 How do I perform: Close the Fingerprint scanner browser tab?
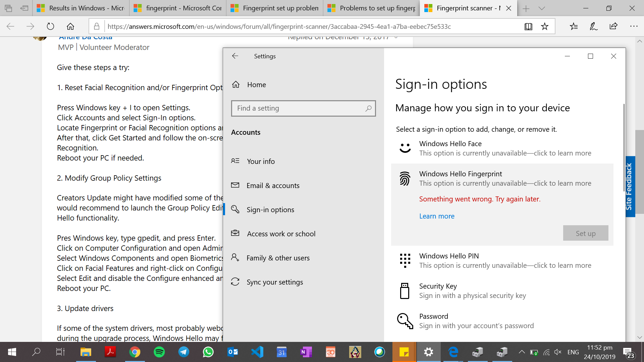tap(508, 8)
